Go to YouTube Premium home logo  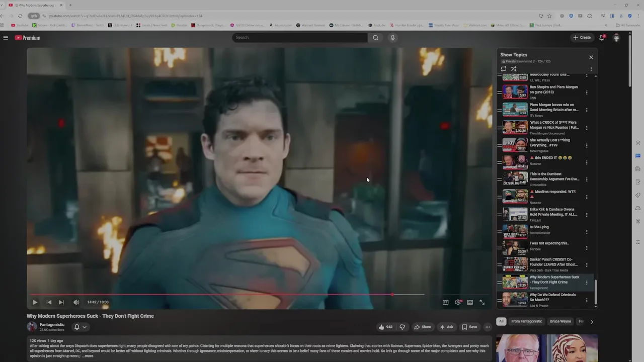click(27, 38)
